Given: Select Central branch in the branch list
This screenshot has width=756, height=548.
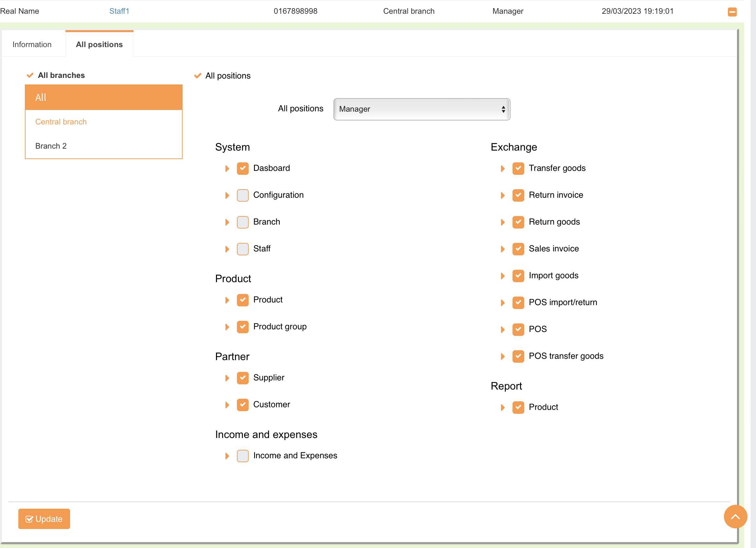Looking at the screenshot, I should pyautogui.click(x=61, y=122).
